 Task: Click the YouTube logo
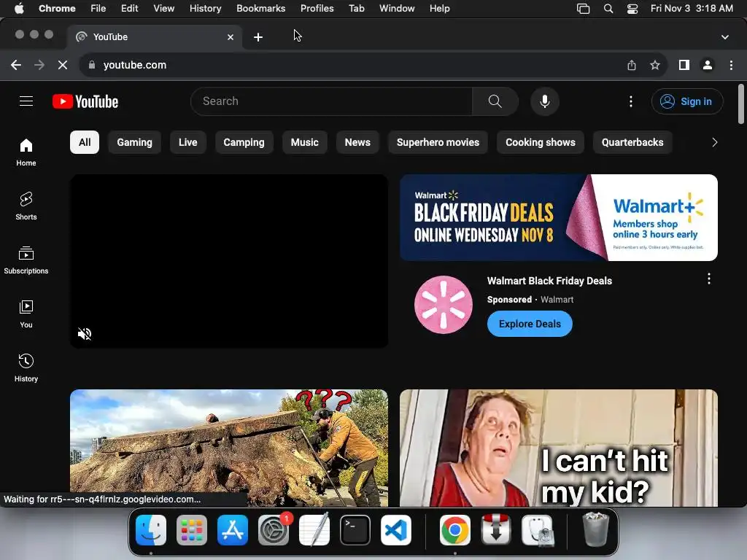(x=85, y=101)
